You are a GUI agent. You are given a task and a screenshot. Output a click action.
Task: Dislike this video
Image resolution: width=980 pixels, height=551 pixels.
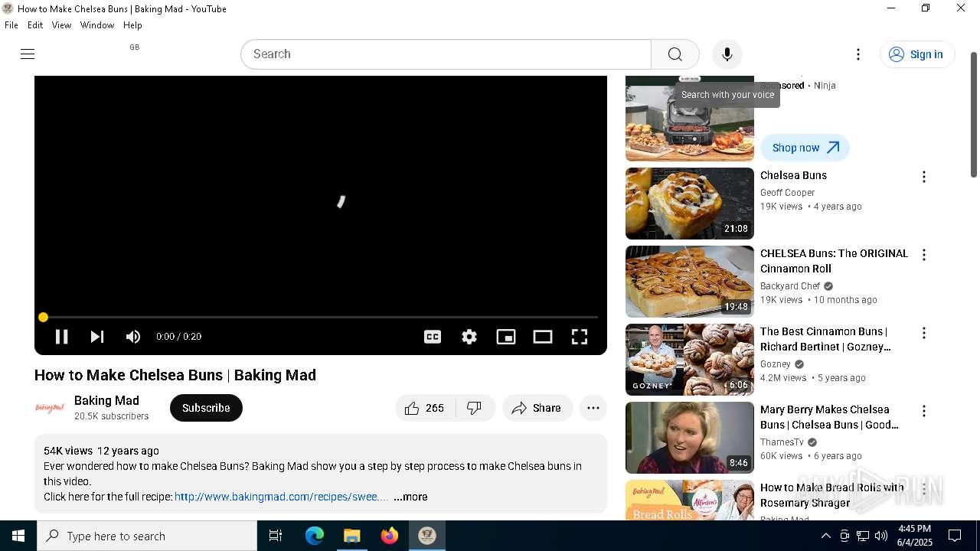click(x=475, y=408)
